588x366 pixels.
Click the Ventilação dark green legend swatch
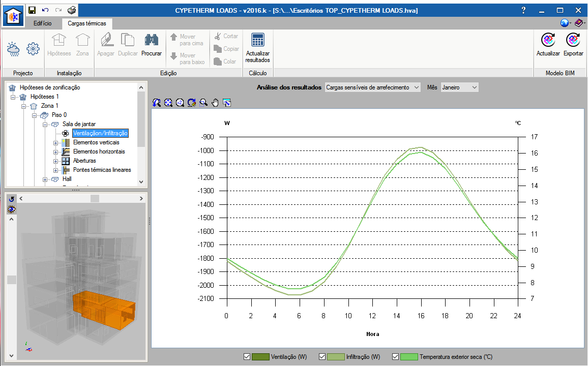click(x=260, y=357)
